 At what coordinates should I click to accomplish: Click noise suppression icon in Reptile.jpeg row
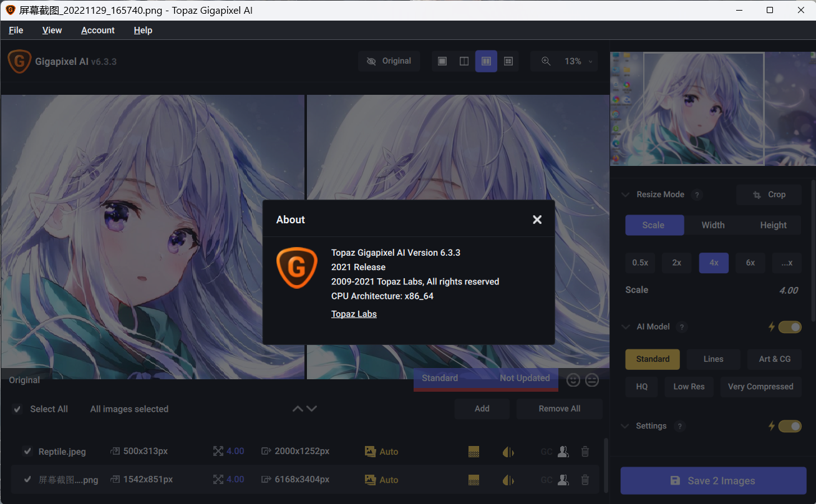[474, 452]
